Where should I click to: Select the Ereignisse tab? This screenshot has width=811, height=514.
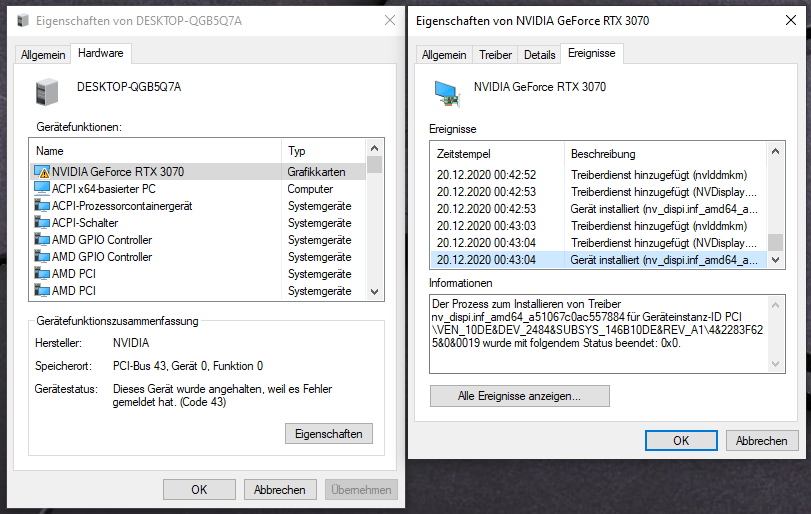592,53
